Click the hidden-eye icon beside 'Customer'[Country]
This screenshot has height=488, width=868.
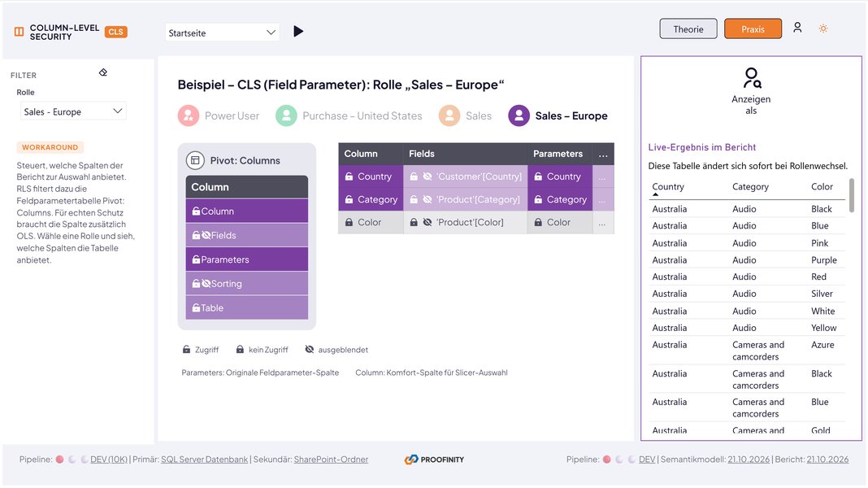pos(427,176)
